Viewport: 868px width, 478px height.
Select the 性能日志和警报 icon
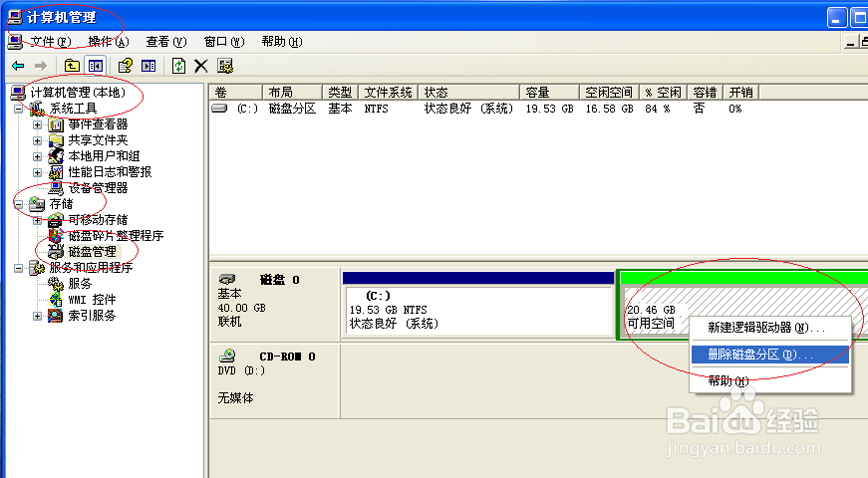point(56,172)
